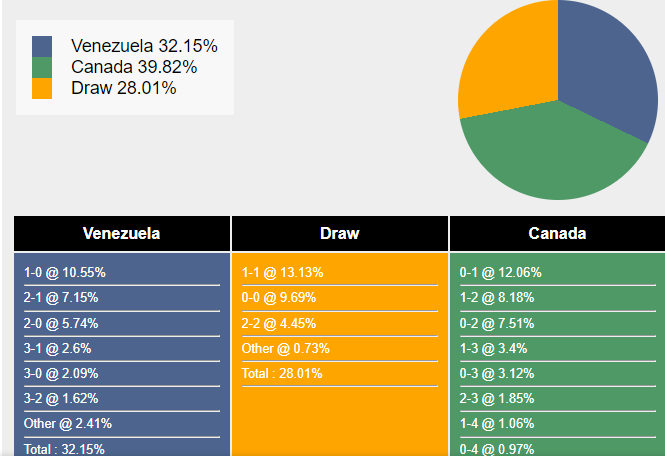The image size is (665, 456).
Task: Click the Draw column header
Action: [x=340, y=234]
